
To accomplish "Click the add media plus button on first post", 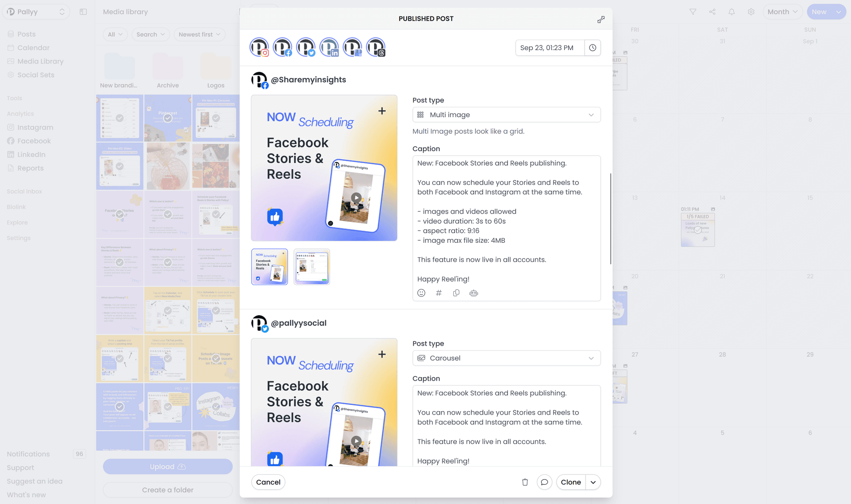I will 381,111.
